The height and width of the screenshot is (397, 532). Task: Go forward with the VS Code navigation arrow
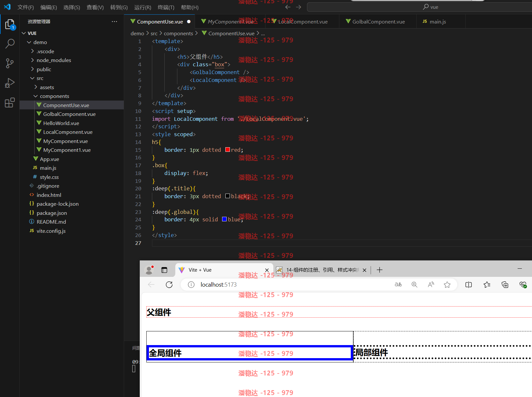point(298,7)
